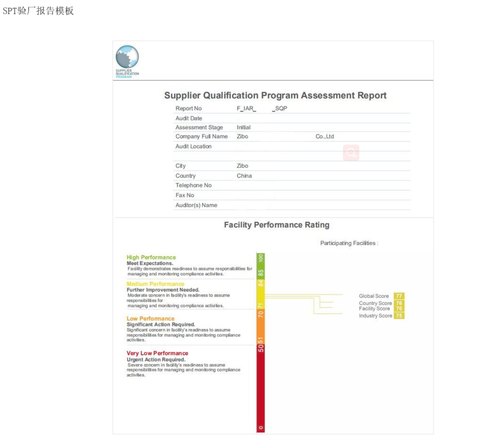Image resolution: width=504 pixels, height=447 pixels.
Task: Click the Industry Score value 75 box
Action: coord(399,316)
